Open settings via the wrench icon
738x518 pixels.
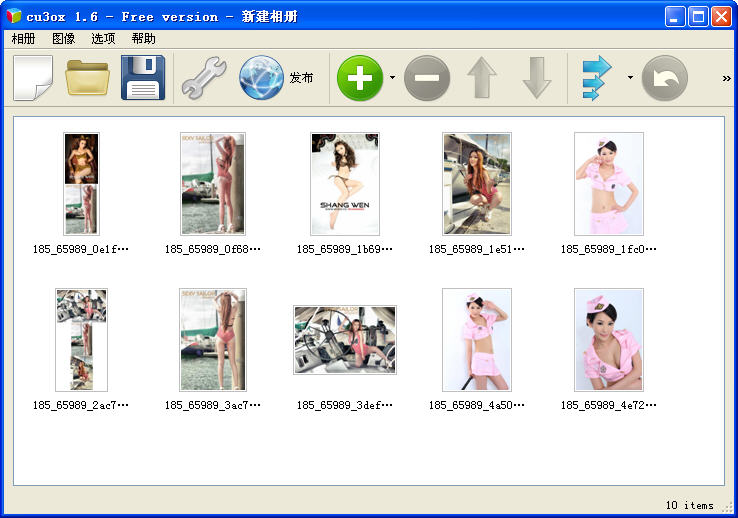pyautogui.click(x=203, y=78)
